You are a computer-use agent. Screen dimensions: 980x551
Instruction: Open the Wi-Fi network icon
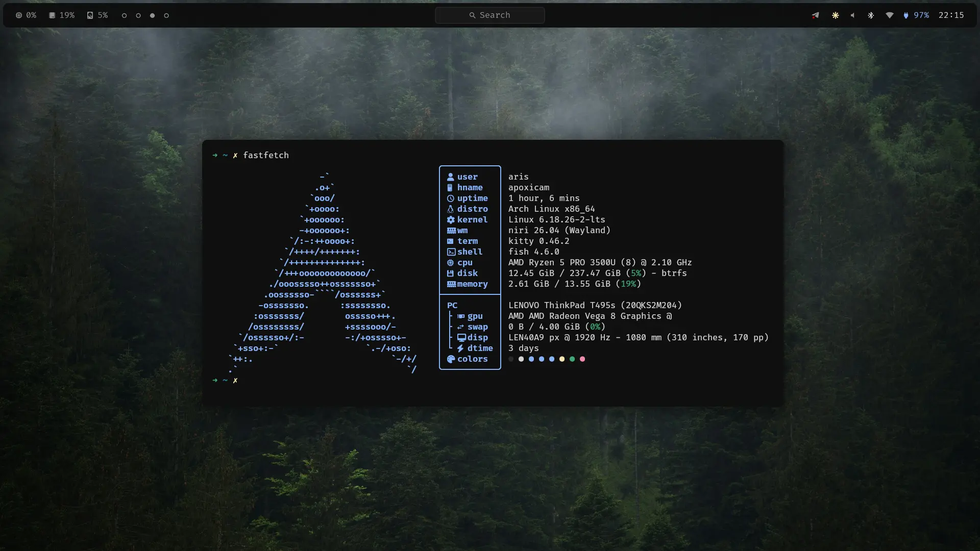(x=890, y=15)
